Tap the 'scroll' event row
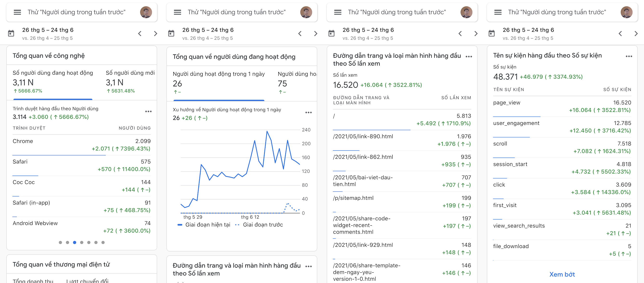The height and width of the screenshot is (283, 644). pyautogui.click(x=562, y=148)
